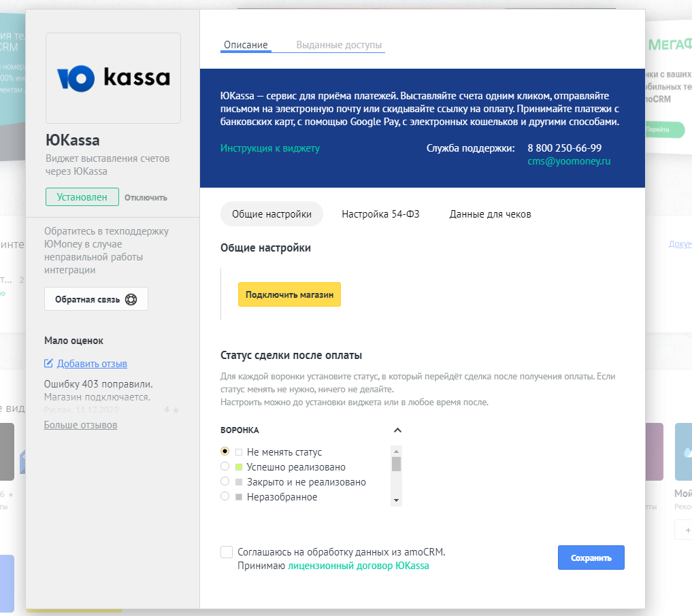Click the Подключить магазин button

tap(289, 294)
